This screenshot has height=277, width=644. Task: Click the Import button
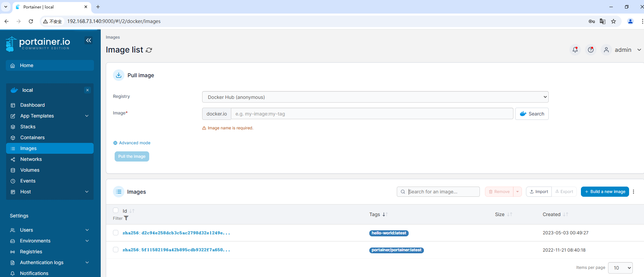(539, 192)
